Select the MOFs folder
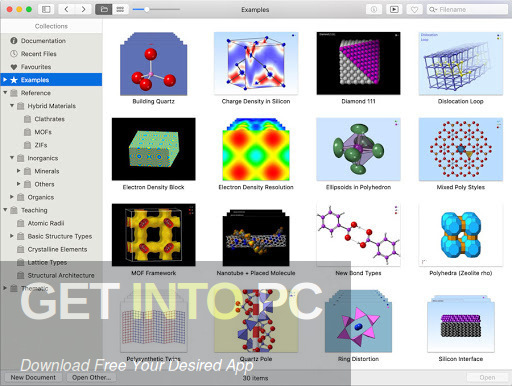 [x=51, y=132]
